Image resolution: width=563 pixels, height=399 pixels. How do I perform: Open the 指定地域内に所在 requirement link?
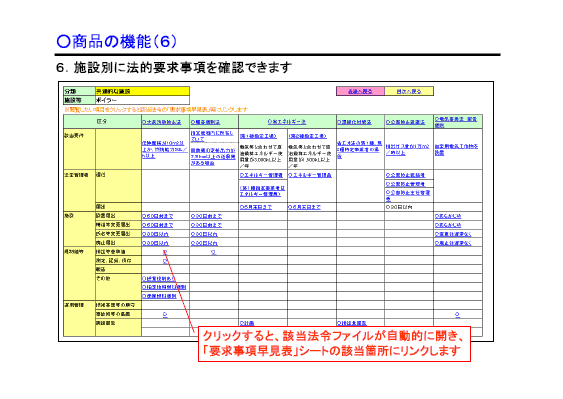point(212,136)
